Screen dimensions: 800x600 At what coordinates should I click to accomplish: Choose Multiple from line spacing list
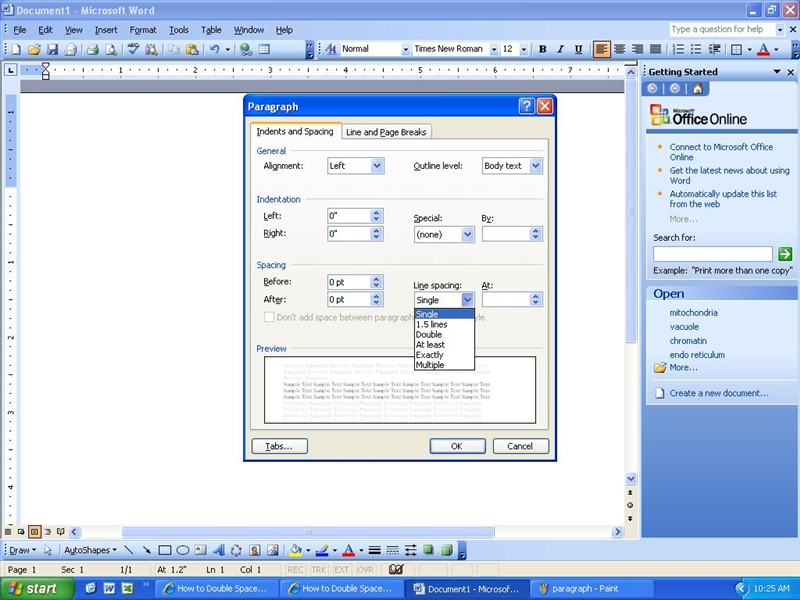pos(444,365)
